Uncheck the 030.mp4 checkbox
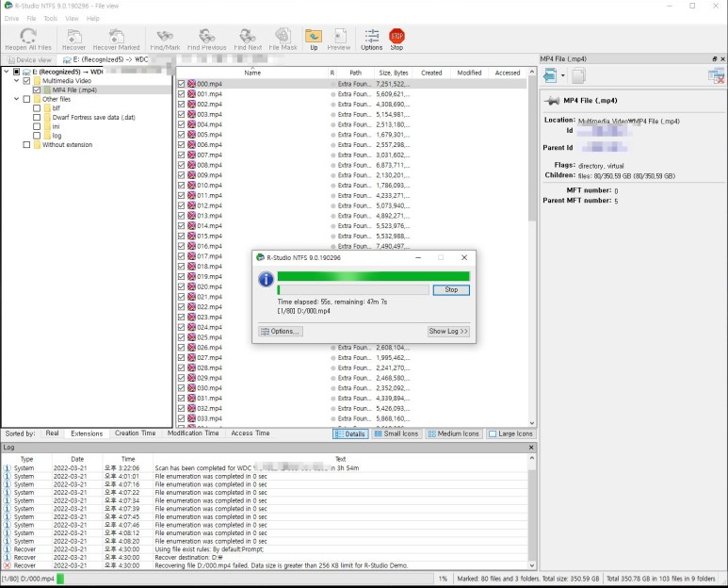The image size is (728, 588). click(x=181, y=388)
